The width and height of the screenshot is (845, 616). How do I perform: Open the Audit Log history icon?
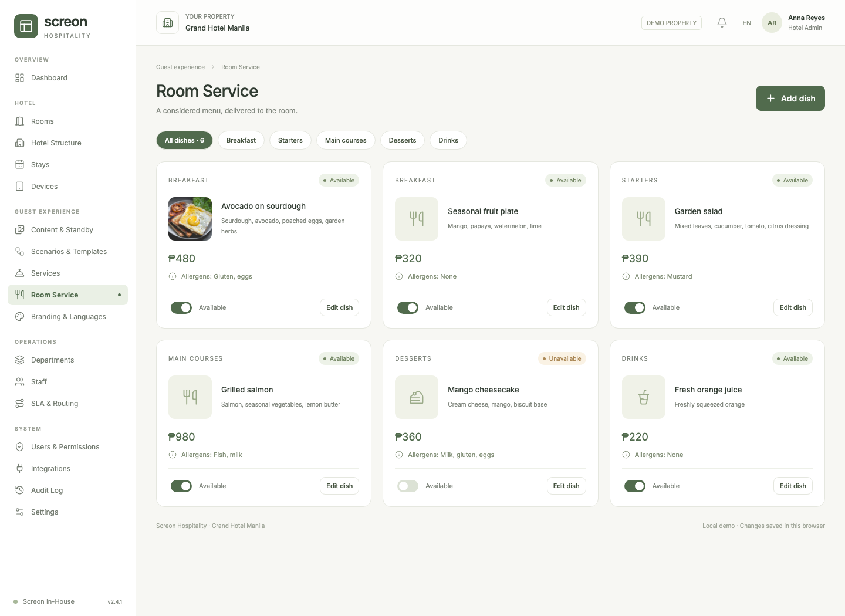pyautogui.click(x=19, y=490)
